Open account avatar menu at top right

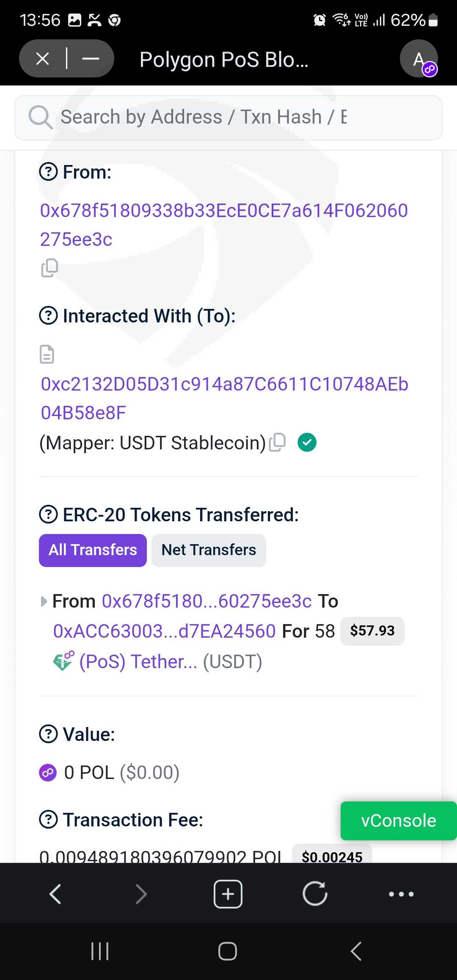[419, 59]
